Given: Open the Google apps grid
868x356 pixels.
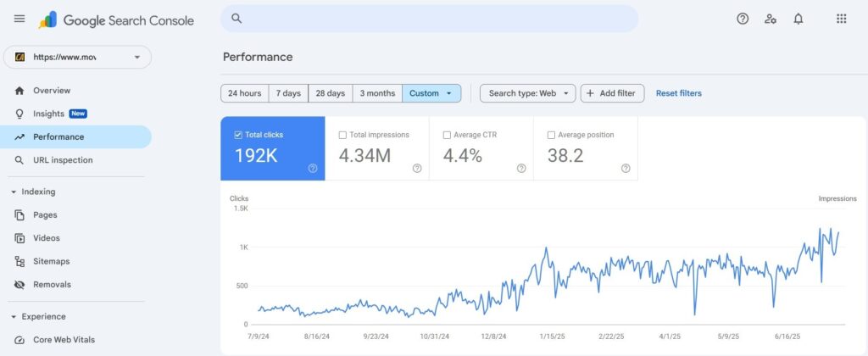Looking at the screenshot, I should (x=841, y=19).
